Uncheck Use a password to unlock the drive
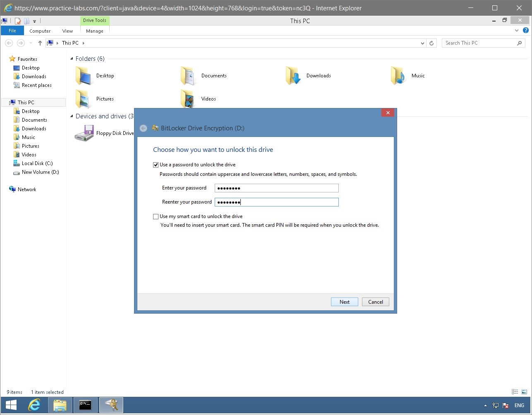The image size is (532, 415). pyautogui.click(x=156, y=164)
